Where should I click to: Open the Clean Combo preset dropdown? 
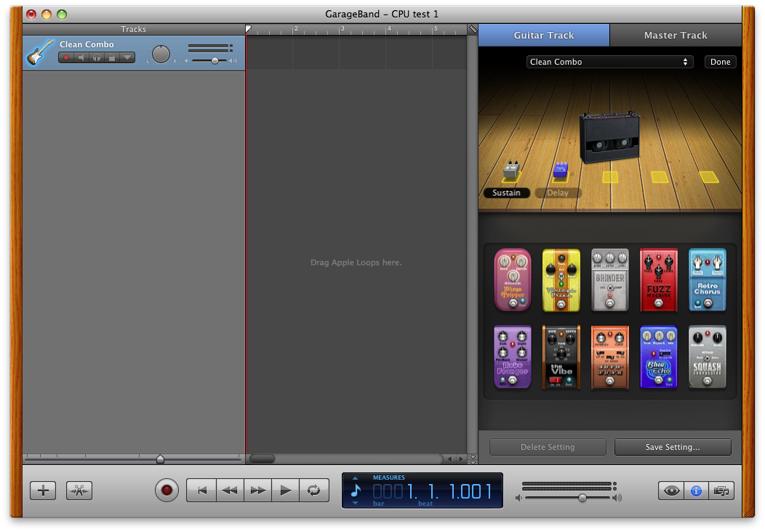click(x=609, y=62)
